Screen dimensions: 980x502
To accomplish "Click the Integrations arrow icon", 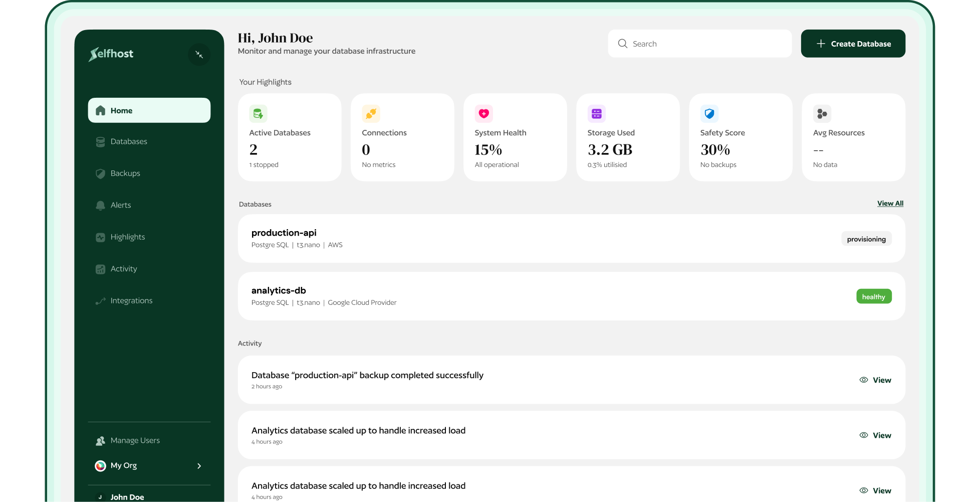I will click(100, 300).
